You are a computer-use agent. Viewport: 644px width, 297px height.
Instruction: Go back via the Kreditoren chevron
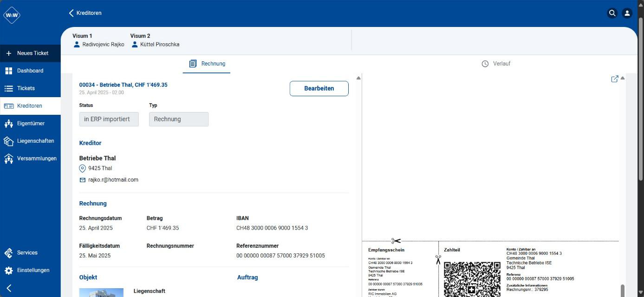pyautogui.click(x=72, y=13)
